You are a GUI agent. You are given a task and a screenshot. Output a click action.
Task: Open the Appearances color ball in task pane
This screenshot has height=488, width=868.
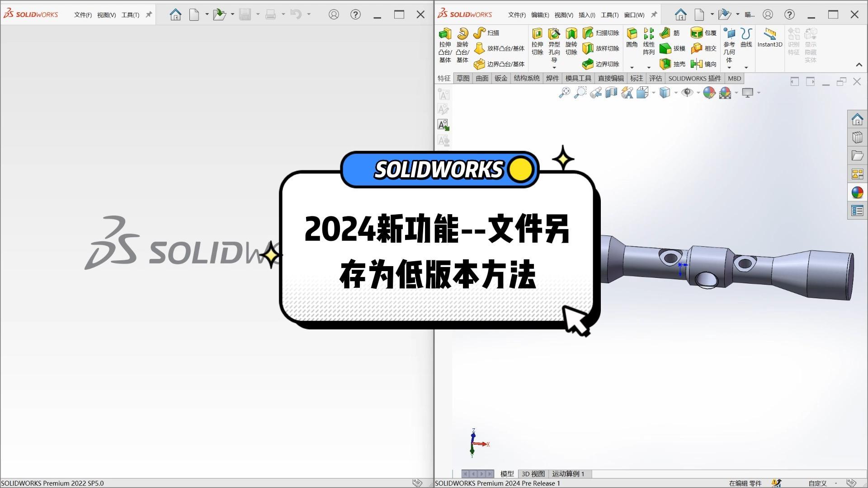[x=857, y=192]
